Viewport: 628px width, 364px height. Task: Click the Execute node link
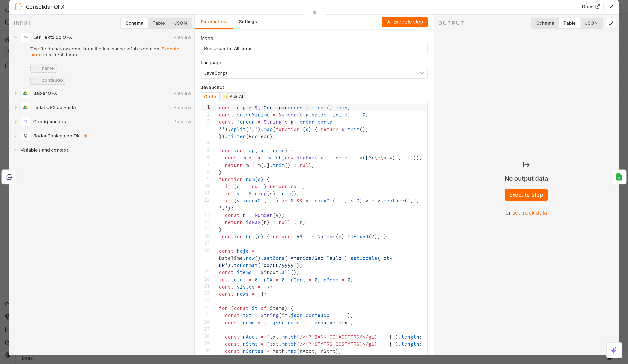(104, 52)
